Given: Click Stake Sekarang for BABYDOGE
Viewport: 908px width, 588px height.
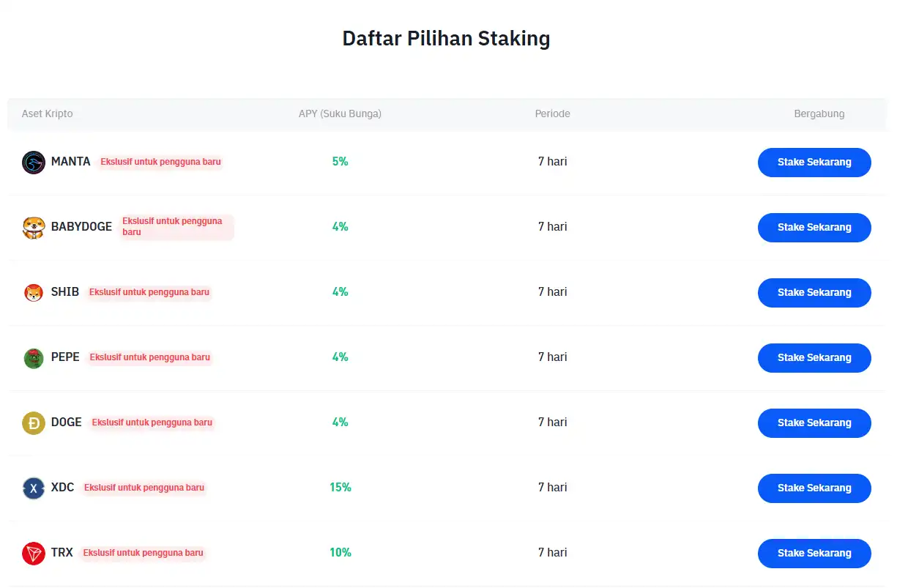Looking at the screenshot, I should 814,227.
